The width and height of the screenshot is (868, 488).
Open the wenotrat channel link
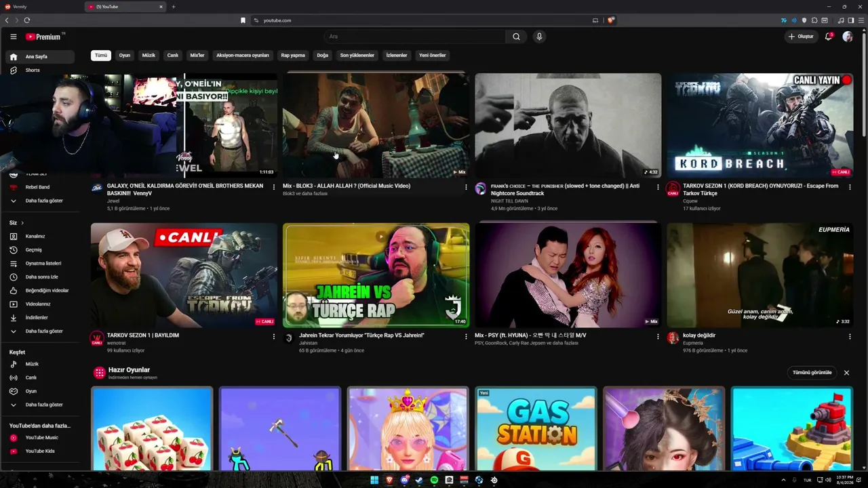click(x=117, y=343)
